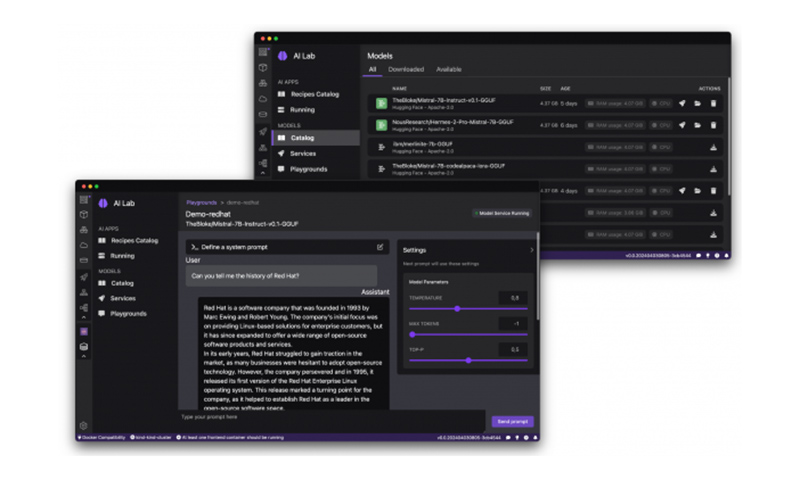Adjust the Top-P slider
Viewport: 800px width, 480px height.
[x=468, y=361]
